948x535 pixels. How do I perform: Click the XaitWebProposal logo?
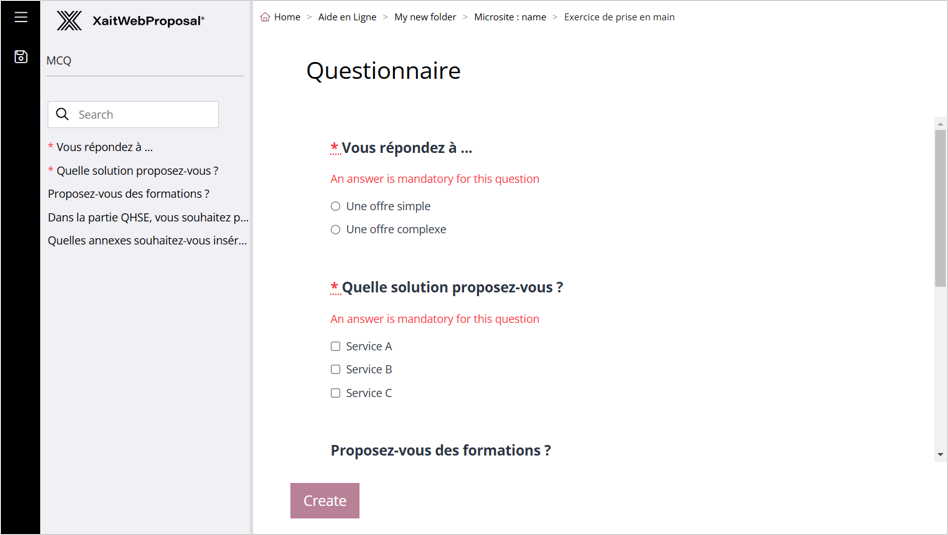click(130, 20)
